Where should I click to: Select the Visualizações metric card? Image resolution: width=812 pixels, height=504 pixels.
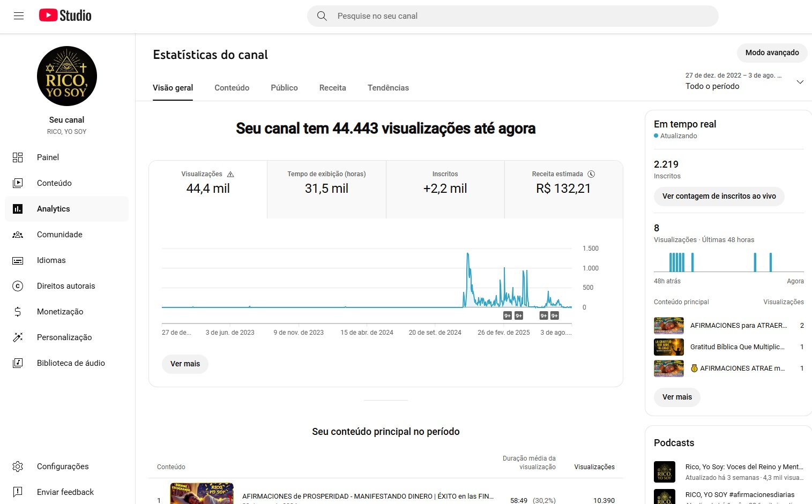[208, 190]
